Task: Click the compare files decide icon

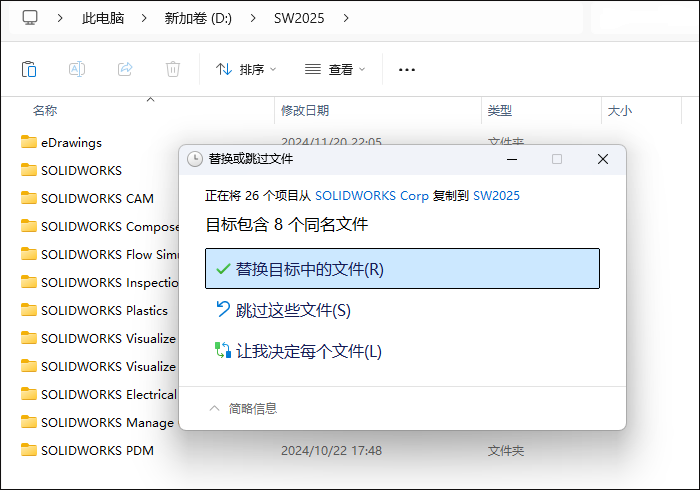Action: (x=223, y=350)
